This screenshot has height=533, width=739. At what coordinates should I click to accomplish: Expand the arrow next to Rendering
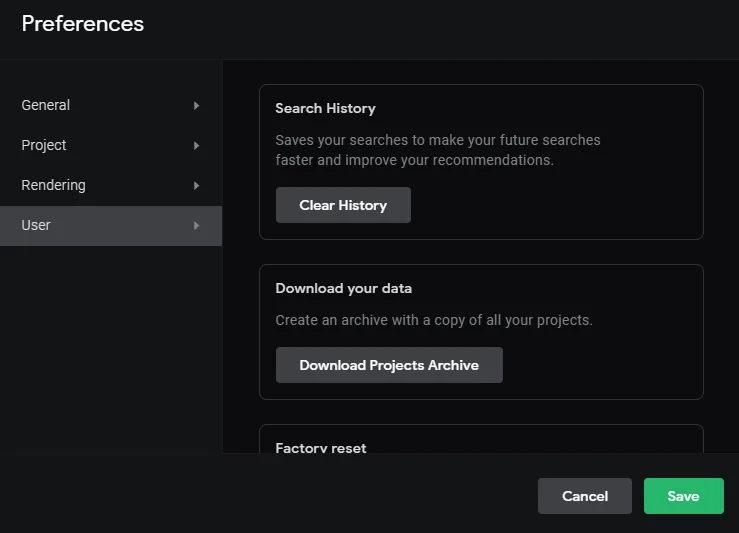pyautogui.click(x=197, y=186)
